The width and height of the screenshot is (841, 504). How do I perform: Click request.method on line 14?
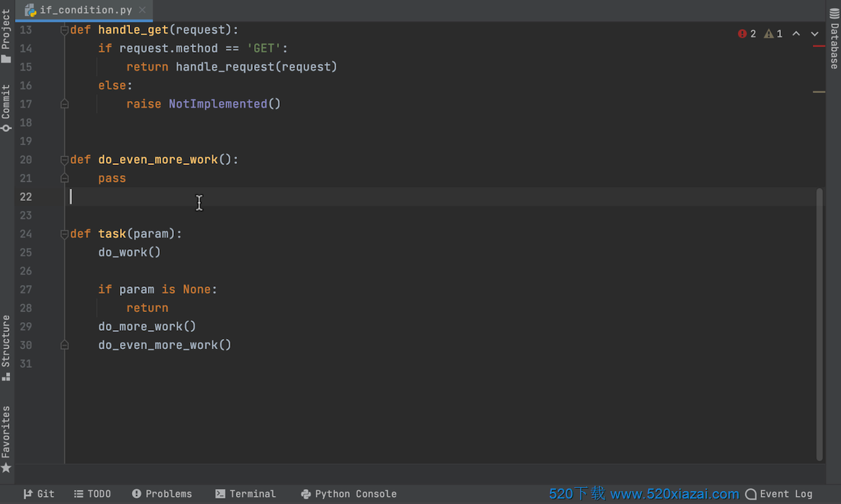[168, 49]
